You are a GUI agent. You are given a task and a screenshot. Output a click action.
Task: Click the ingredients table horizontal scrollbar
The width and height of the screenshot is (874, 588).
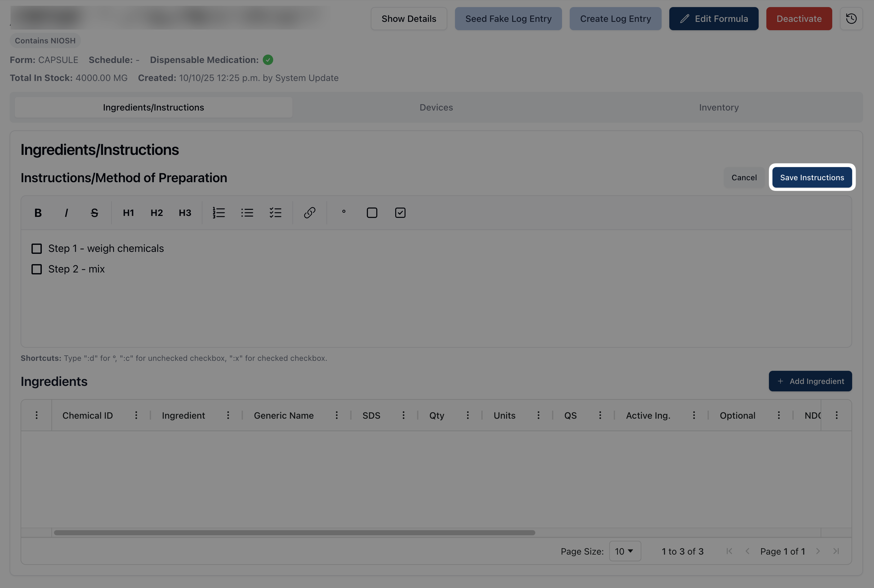coord(294,532)
